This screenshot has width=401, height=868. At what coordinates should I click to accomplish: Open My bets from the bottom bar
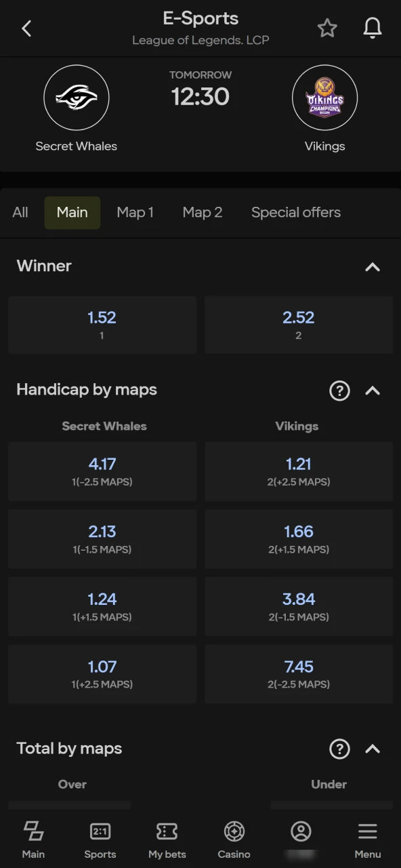167,839
